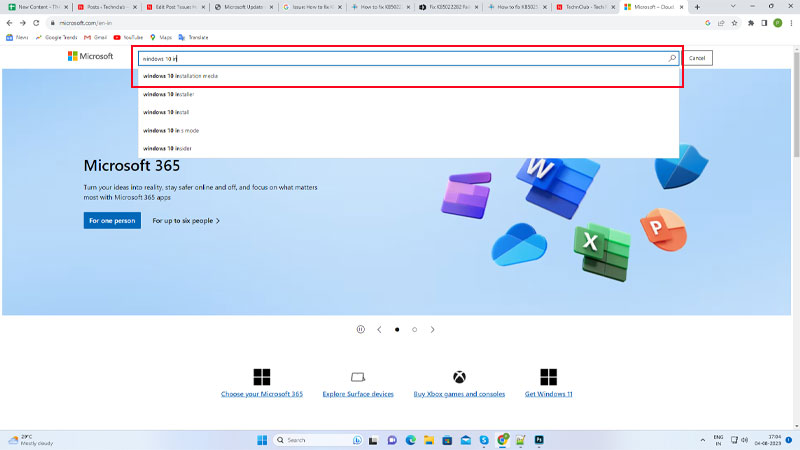
Task: Click the 'For one person' button
Action: (112, 220)
